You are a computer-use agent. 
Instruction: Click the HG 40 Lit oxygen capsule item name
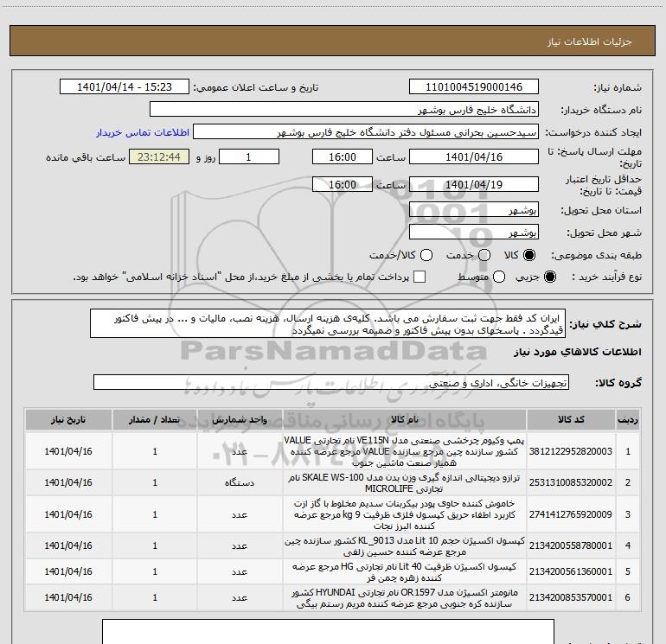(x=405, y=572)
